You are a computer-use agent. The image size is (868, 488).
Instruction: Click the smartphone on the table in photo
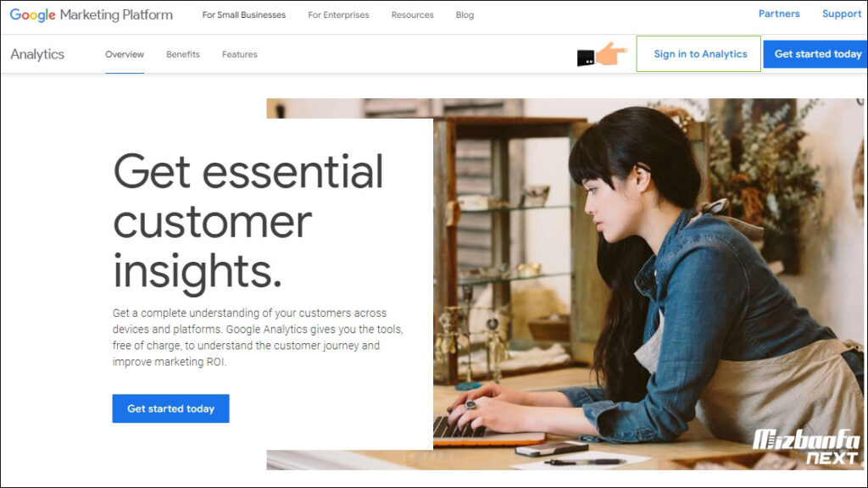pyautogui.click(x=552, y=449)
